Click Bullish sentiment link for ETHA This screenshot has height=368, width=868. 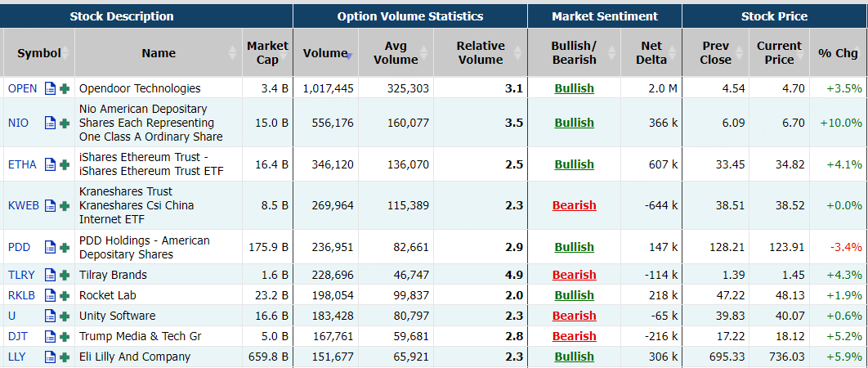tap(574, 164)
